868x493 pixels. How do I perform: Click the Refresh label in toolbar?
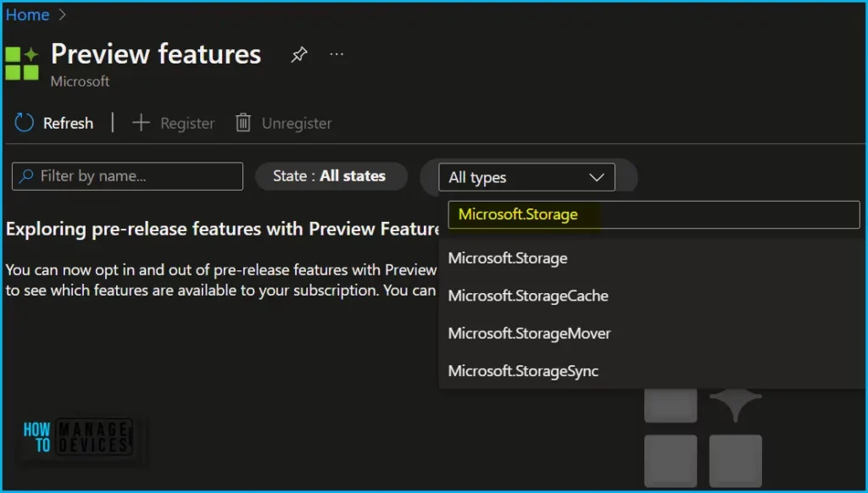point(68,123)
